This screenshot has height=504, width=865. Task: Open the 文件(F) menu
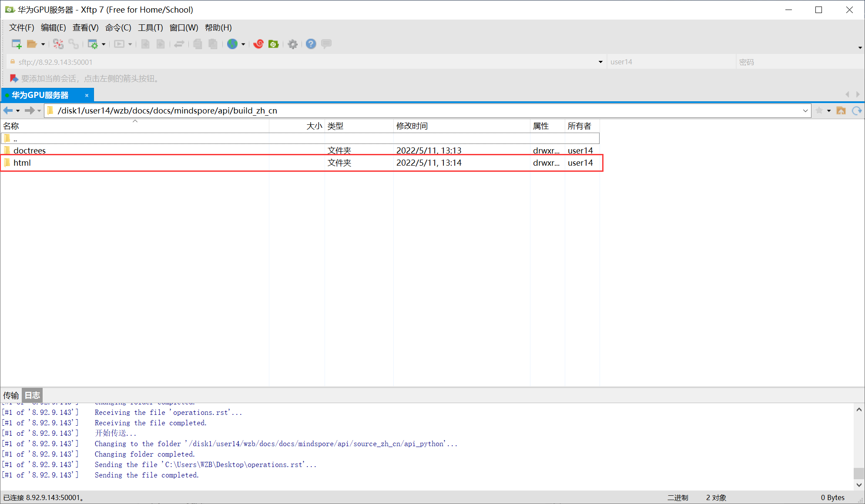tap(21, 28)
